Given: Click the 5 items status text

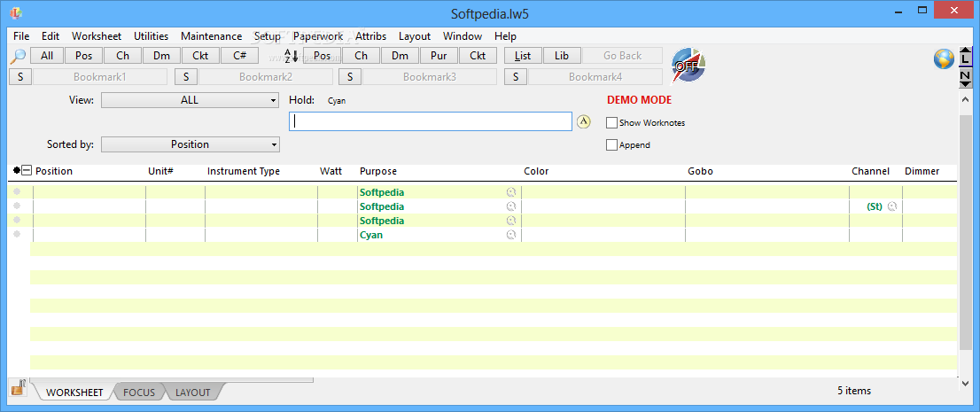Looking at the screenshot, I should pos(854,391).
